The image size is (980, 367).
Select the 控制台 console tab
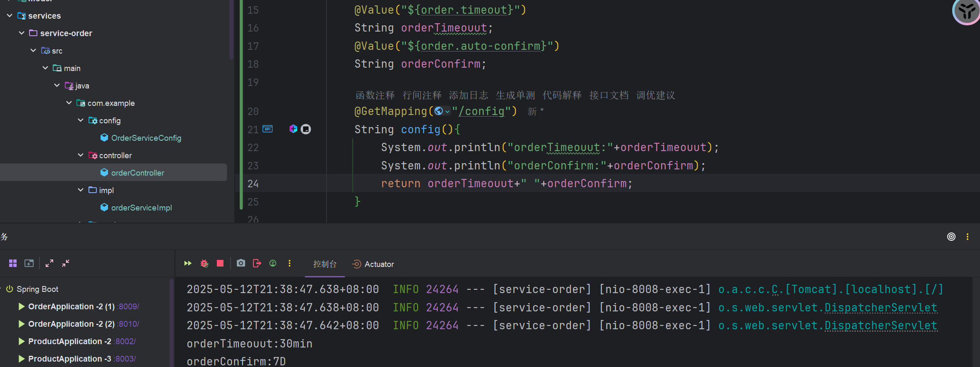click(x=324, y=264)
